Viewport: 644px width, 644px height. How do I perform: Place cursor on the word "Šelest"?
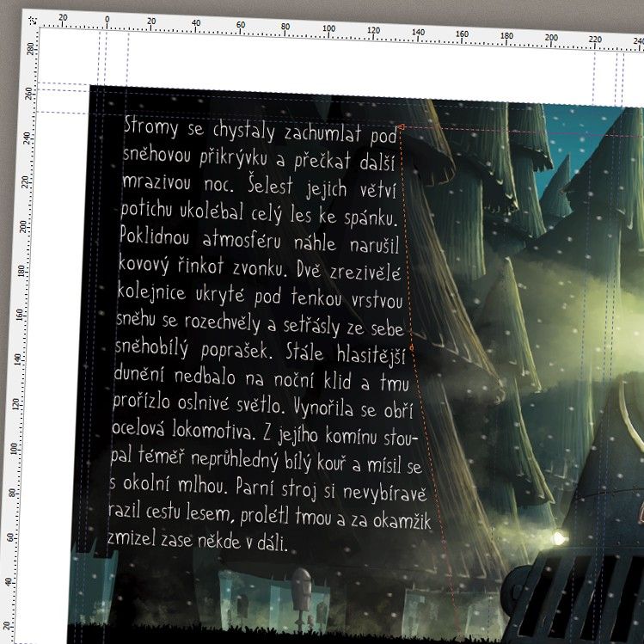pyautogui.click(x=270, y=185)
